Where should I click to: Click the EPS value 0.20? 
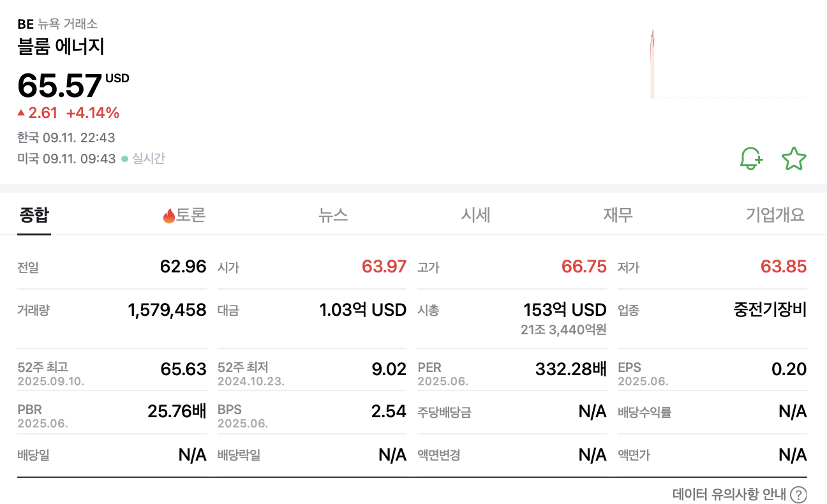click(789, 369)
